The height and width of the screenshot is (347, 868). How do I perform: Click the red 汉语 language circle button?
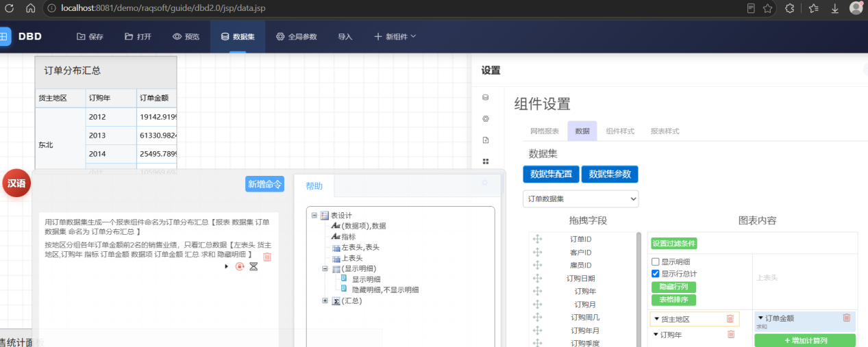click(16, 183)
